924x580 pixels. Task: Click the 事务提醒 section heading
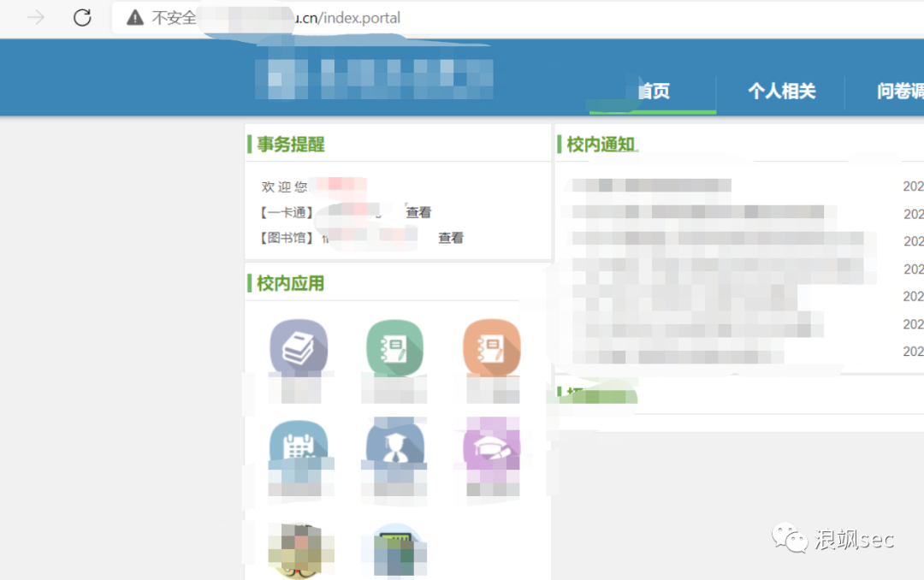(x=291, y=145)
